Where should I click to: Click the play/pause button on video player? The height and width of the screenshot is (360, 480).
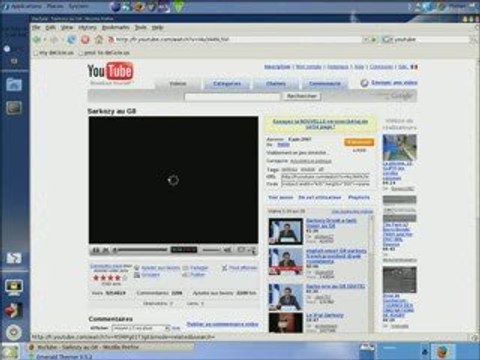(x=96, y=250)
